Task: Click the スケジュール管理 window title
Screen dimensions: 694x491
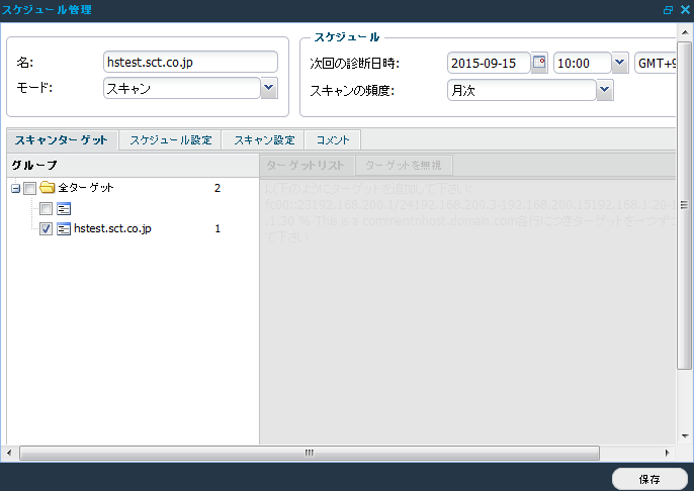Action: pos(46,10)
